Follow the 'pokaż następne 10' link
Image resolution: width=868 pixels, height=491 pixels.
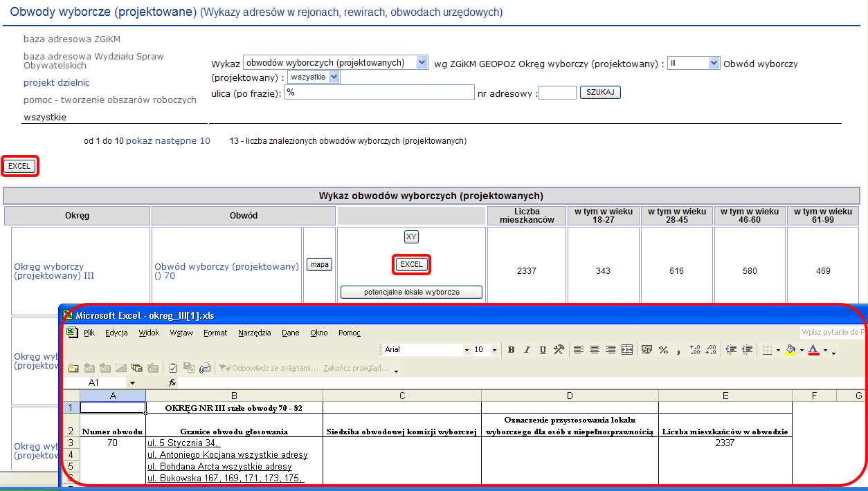tap(168, 141)
